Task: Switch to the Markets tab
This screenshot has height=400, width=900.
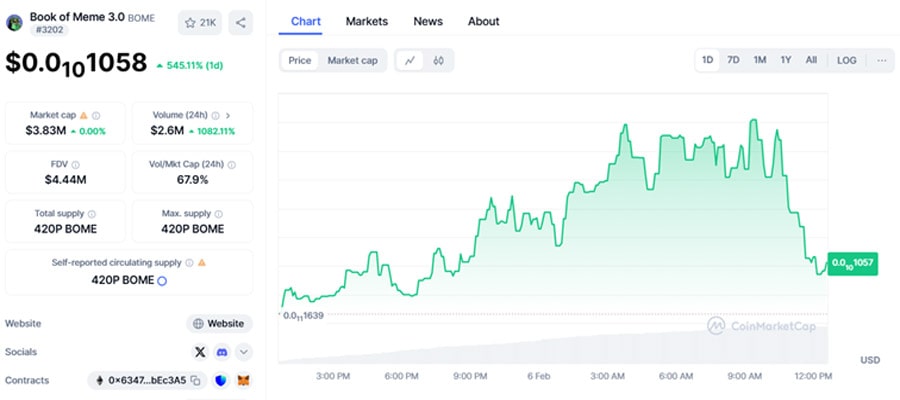Action: 366,21
